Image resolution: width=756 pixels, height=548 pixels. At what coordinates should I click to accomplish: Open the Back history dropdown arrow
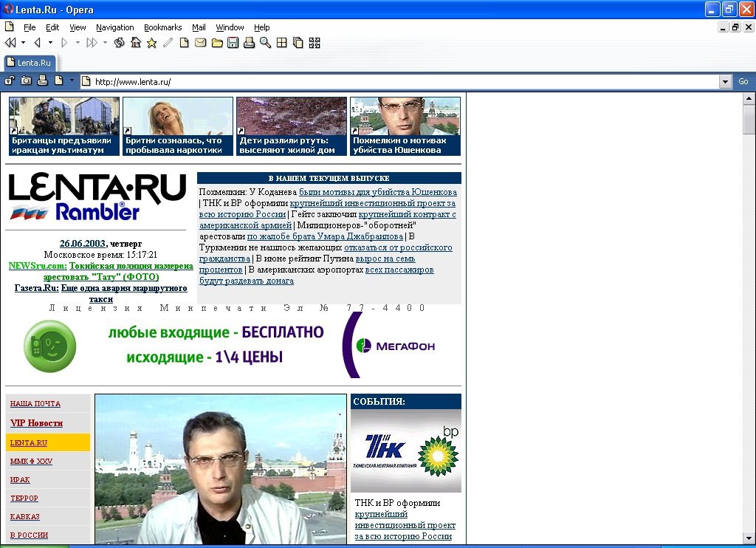(x=50, y=42)
